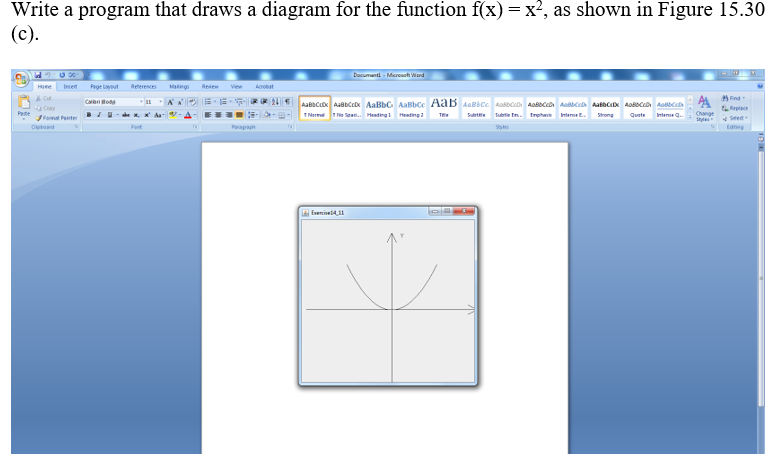Activate the Format Painter brush
The height and width of the screenshot is (454, 775).
pos(56,118)
